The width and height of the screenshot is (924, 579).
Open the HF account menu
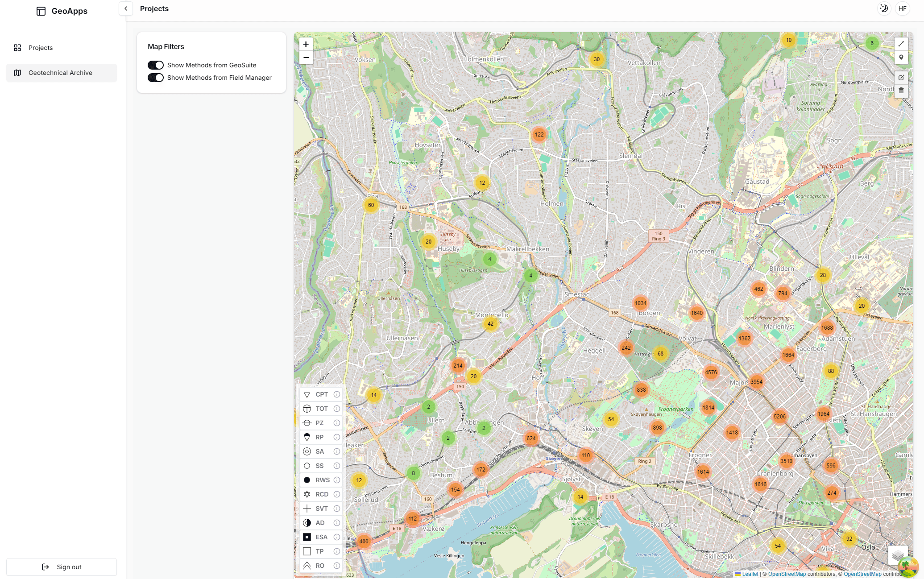[x=903, y=8]
